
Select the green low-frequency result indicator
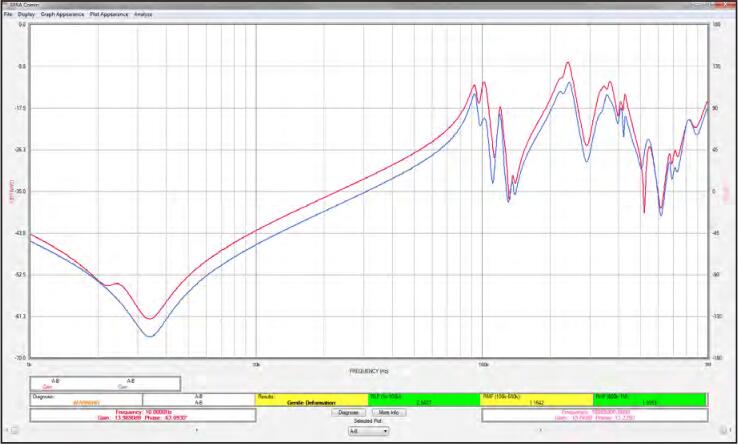tap(424, 400)
